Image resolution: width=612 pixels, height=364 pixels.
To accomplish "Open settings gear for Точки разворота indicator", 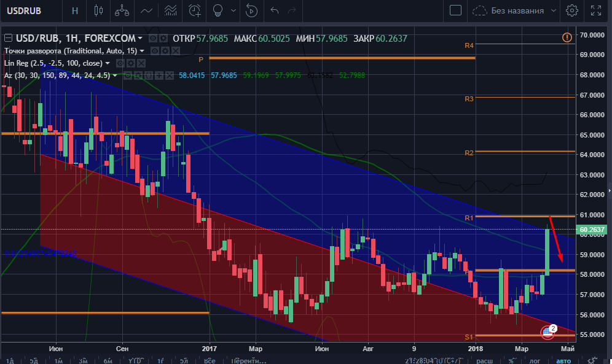I will (165, 51).
